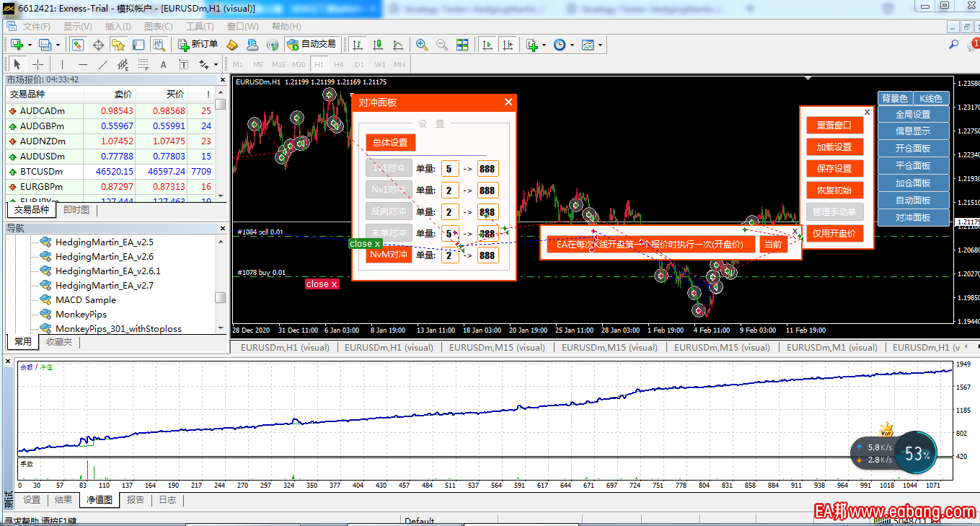Open the Strategy Tester magnifier icon
The height and width of the screenshot is (526, 980).
click(x=159, y=45)
